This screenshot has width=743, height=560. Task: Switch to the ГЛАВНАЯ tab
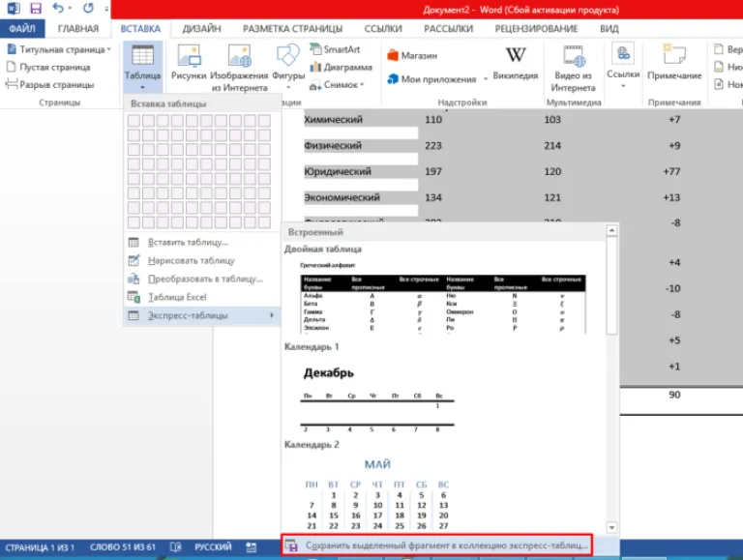click(x=78, y=28)
